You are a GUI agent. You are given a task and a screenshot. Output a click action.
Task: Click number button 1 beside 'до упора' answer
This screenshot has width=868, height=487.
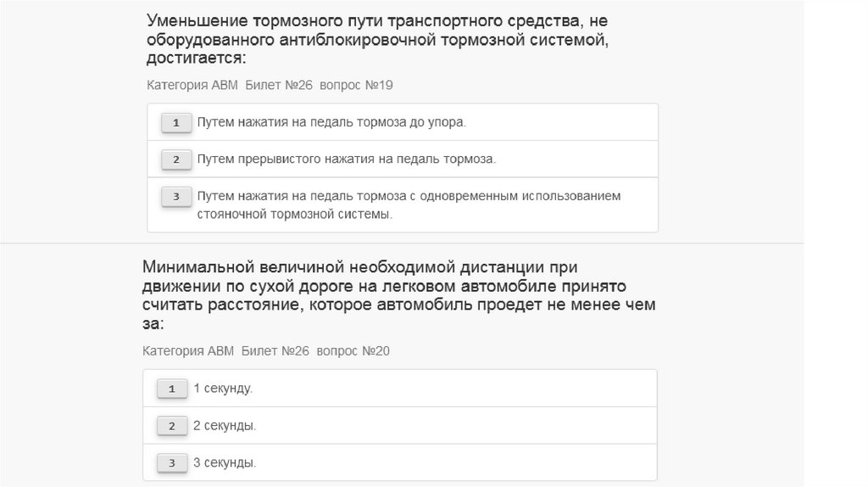[176, 123]
